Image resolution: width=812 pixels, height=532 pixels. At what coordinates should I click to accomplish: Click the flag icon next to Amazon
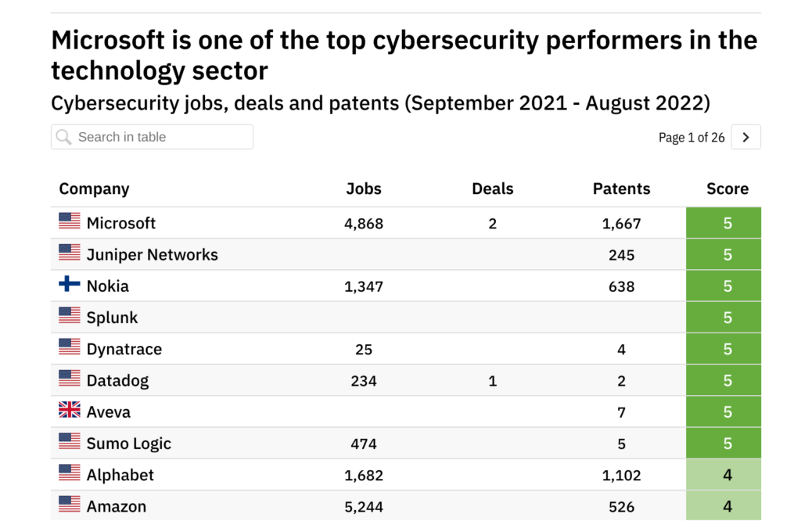point(70,505)
